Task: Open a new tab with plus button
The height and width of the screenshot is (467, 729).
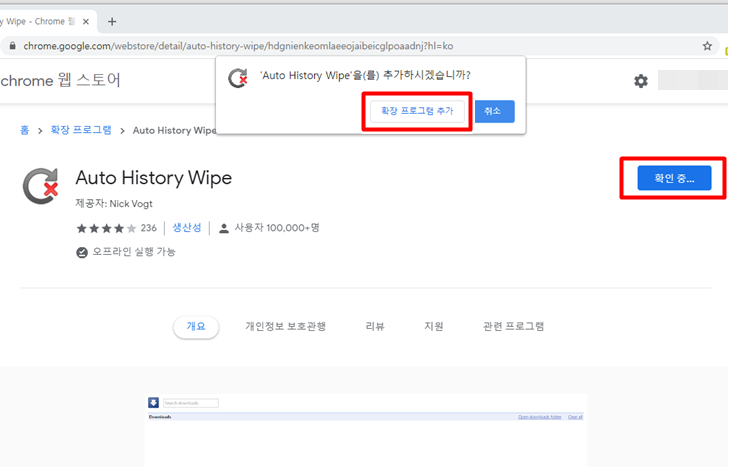Action: (x=112, y=21)
